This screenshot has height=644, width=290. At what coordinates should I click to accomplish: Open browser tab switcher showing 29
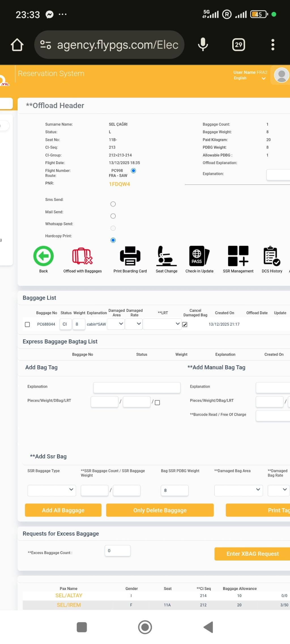(x=238, y=45)
